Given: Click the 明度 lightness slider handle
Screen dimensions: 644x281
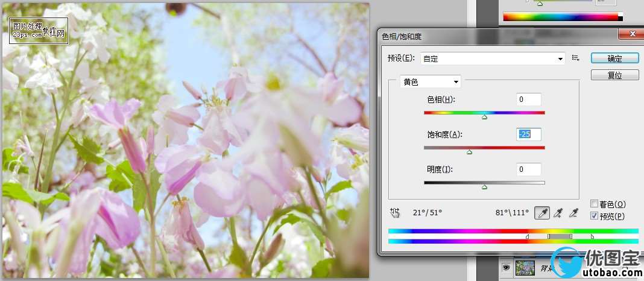Looking at the screenshot, I should [485, 187].
